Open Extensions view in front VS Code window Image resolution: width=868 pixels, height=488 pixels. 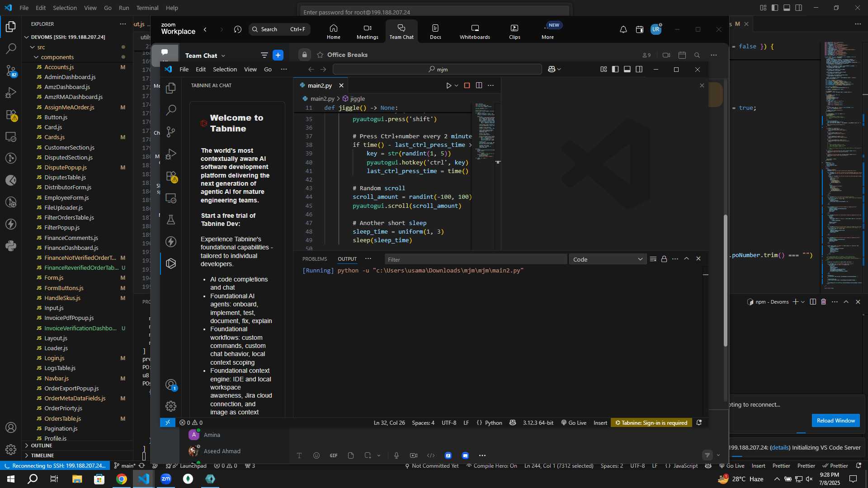171,176
